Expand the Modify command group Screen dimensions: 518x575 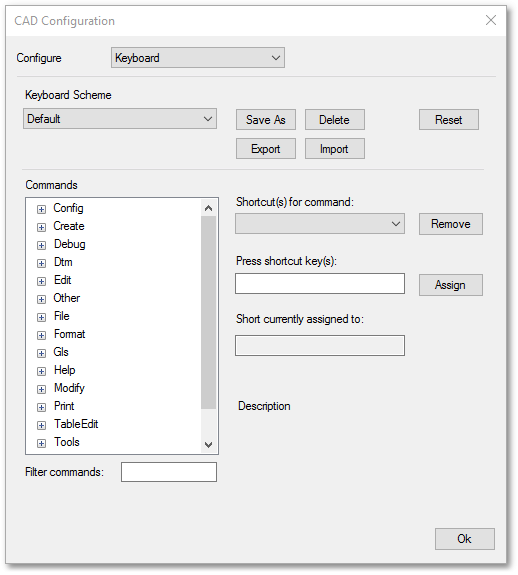[41, 389]
